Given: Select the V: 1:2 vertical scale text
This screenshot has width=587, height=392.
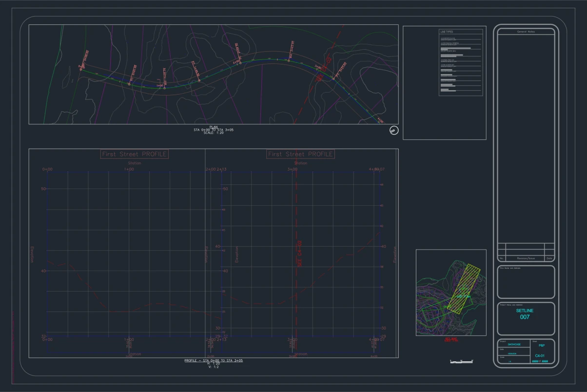Looking at the screenshot, I should 214,367.
